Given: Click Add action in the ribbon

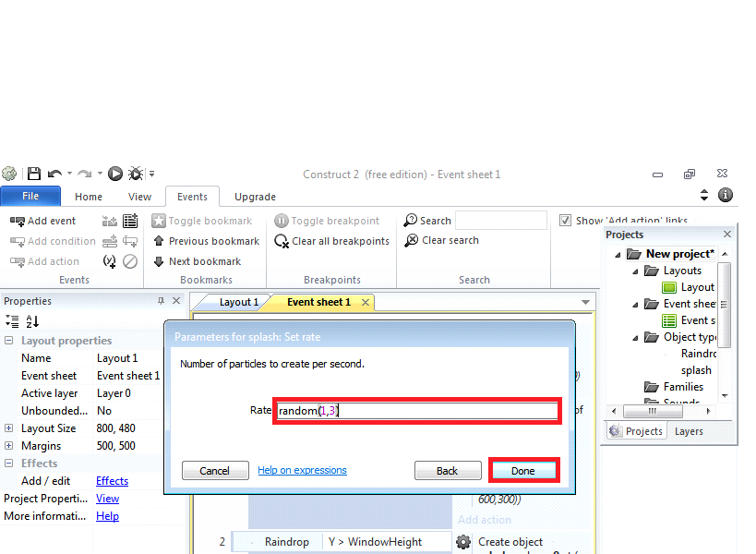Looking at the screenshot, I should pyautogui.click(x=44, y=261).
